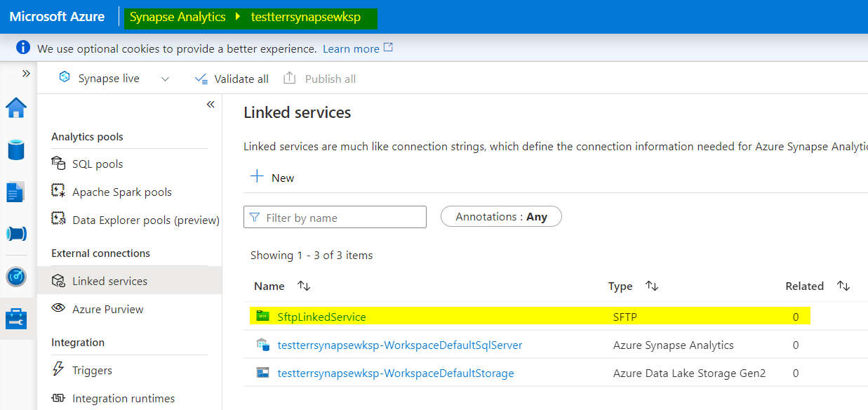Sort linked services by Name

304,286
